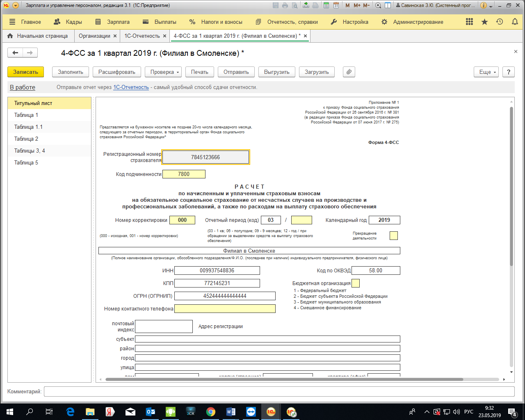The width and height of the screenshot is (525, 420).
Task: Open help with the ? button
Action: click(509, 72)
